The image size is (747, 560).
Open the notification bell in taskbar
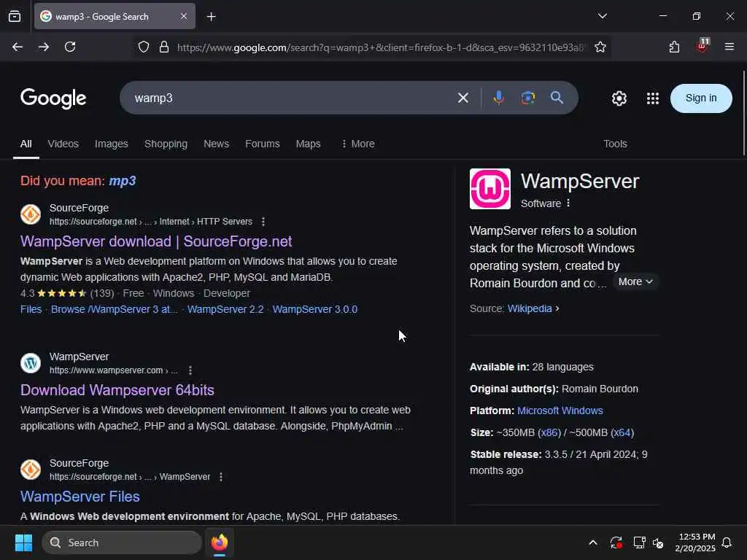pyautogui.click(x=727, y=542)
